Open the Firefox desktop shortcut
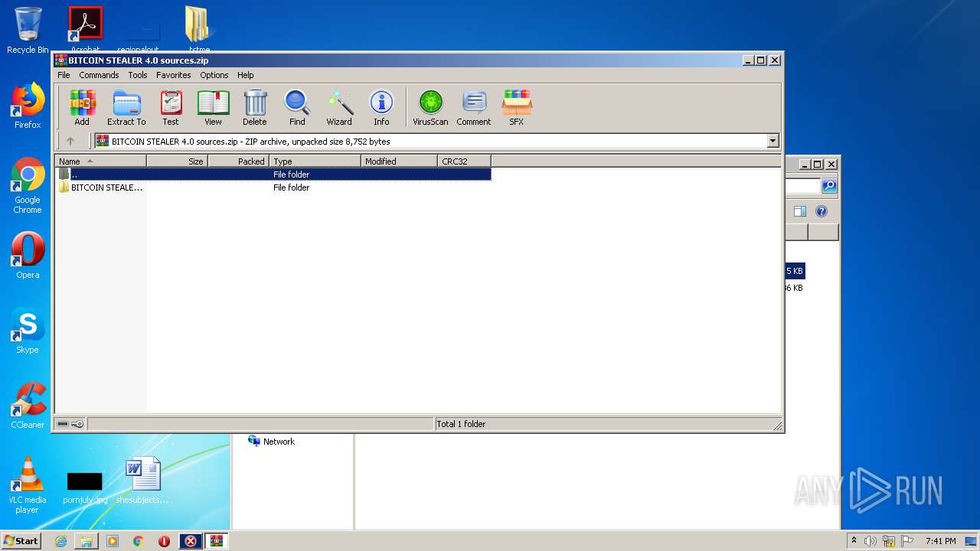Screen dimensions: 980x551 (x=28, y=106)
